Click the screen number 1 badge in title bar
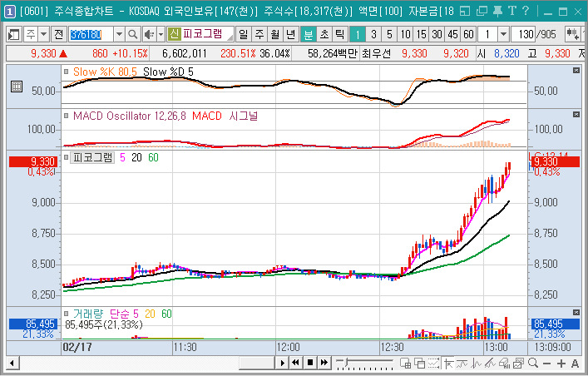 point(9,12)
